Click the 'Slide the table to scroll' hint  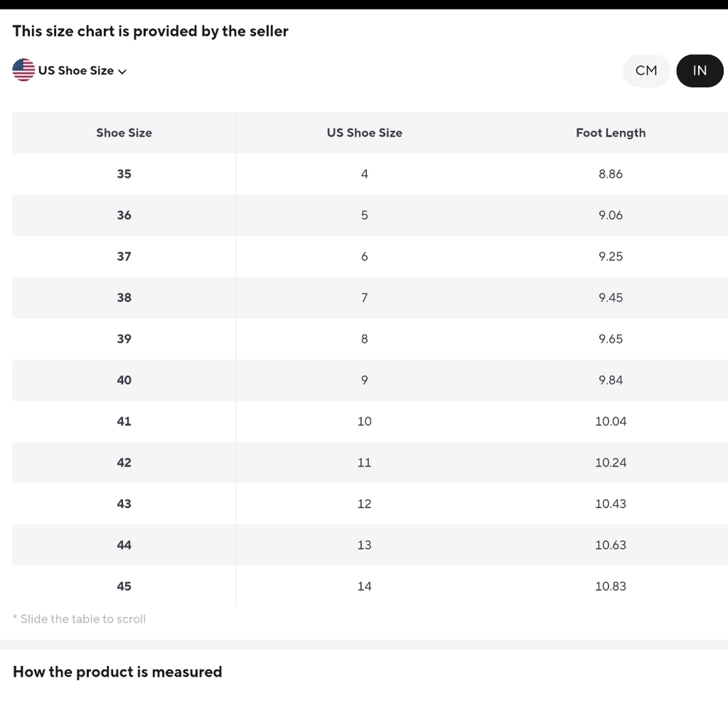pyautogui.click(x=79, y=619)
